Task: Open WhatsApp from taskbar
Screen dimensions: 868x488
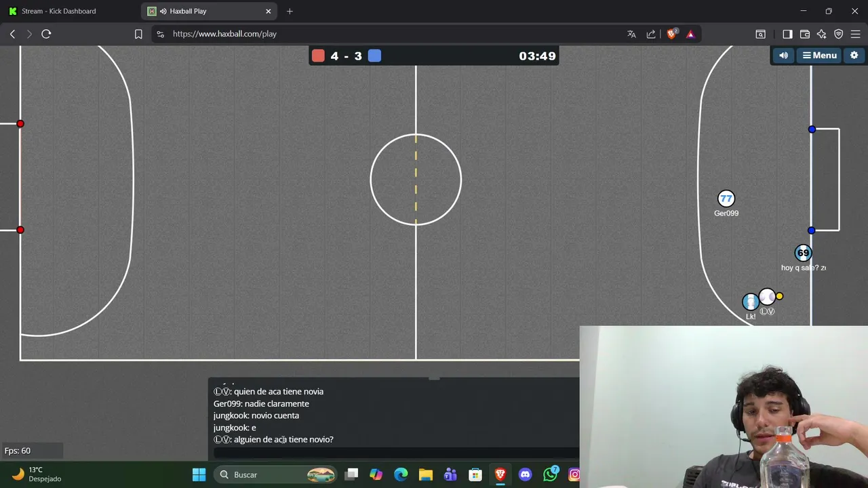Action: point(550,474)
